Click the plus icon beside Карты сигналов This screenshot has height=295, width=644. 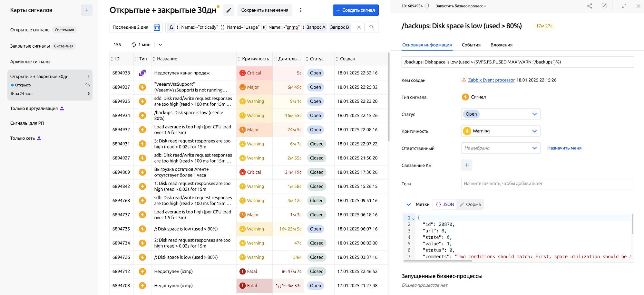(87, 10)
